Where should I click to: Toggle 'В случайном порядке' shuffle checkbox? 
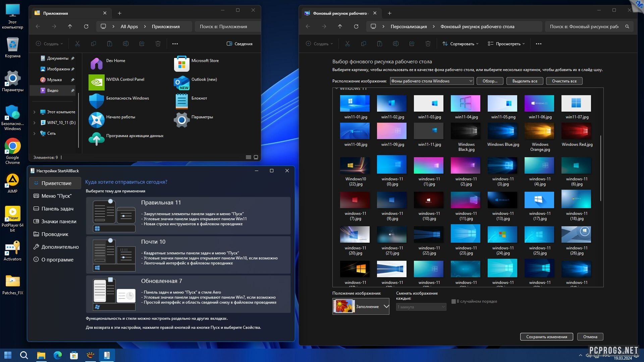pos(453,301)
